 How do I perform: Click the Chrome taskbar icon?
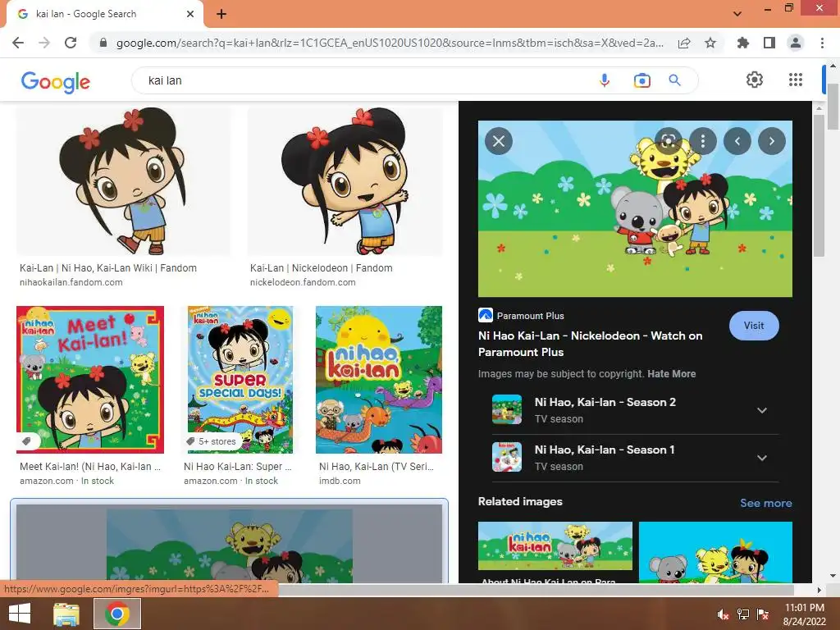(x=117, y=614)
